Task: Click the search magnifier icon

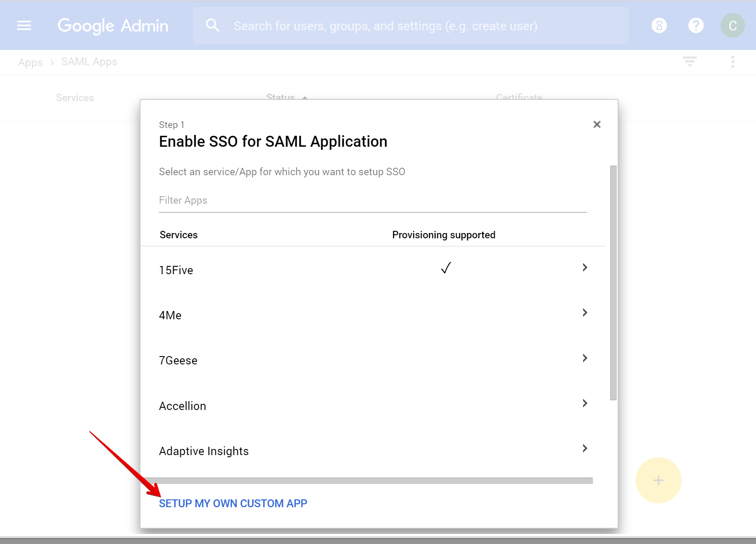Action: point(213,25)
